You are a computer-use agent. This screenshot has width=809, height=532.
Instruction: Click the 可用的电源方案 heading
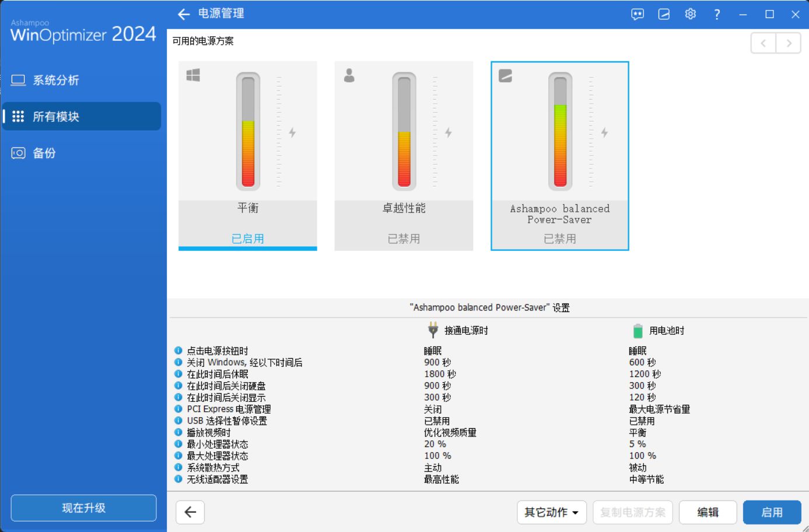coord(203,41)
